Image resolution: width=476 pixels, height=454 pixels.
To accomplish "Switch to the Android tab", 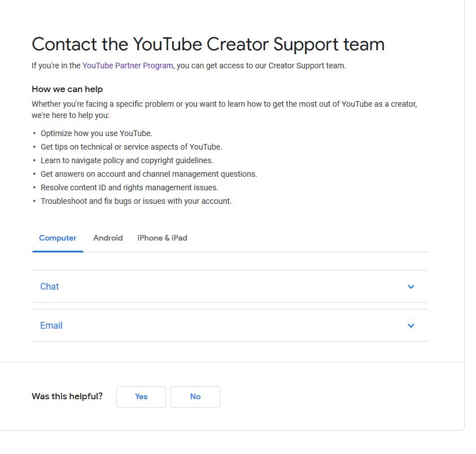I will coord(108,238).
